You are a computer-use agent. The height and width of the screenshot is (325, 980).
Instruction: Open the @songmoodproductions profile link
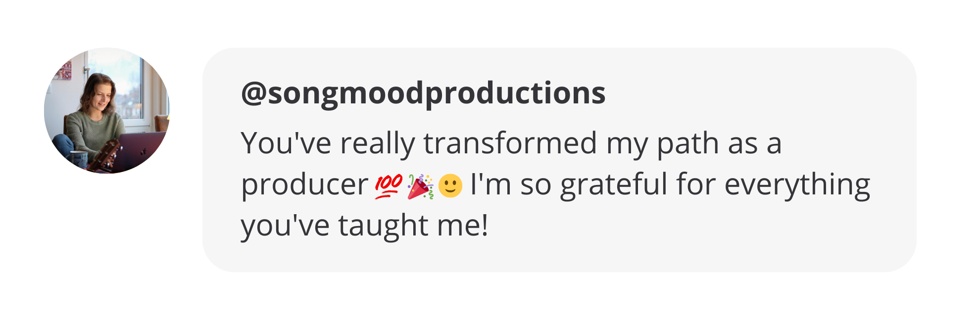[x=423, y=93]
